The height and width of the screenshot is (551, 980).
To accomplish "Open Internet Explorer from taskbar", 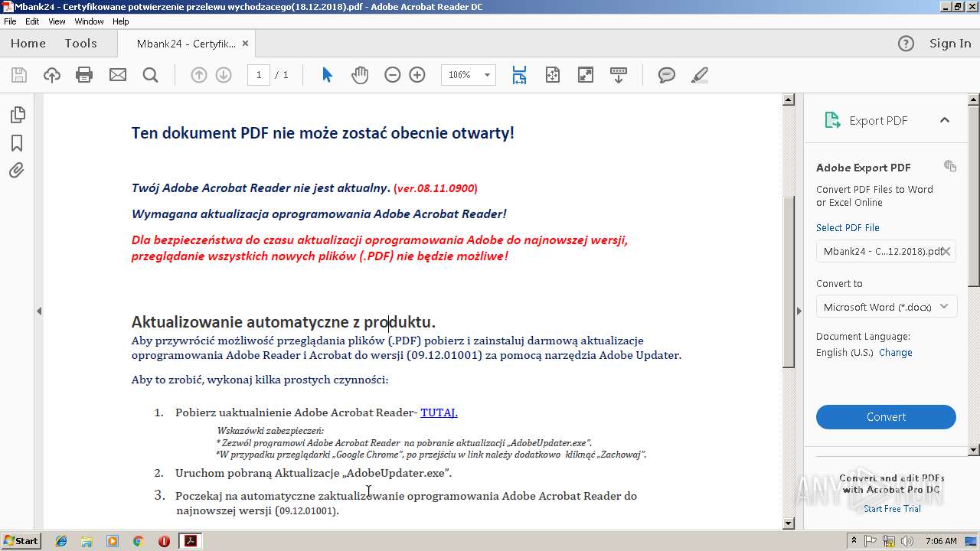I will [61, 541].
